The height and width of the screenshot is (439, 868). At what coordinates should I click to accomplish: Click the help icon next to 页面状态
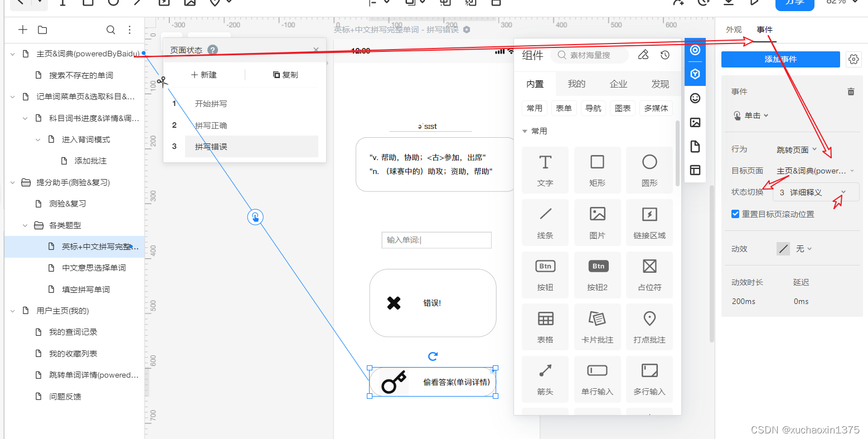coord(212,50)
